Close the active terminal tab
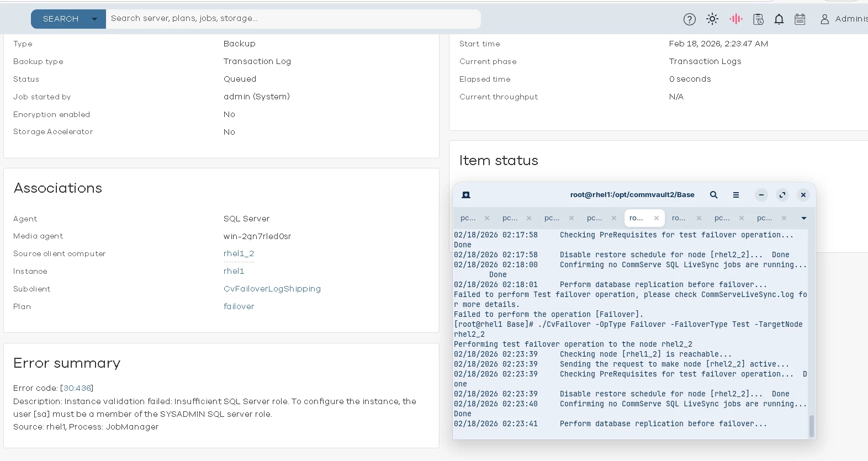Image resolution: width=868 pixels, height=461 pixels. pyautogui.click(x=657, y=218)
